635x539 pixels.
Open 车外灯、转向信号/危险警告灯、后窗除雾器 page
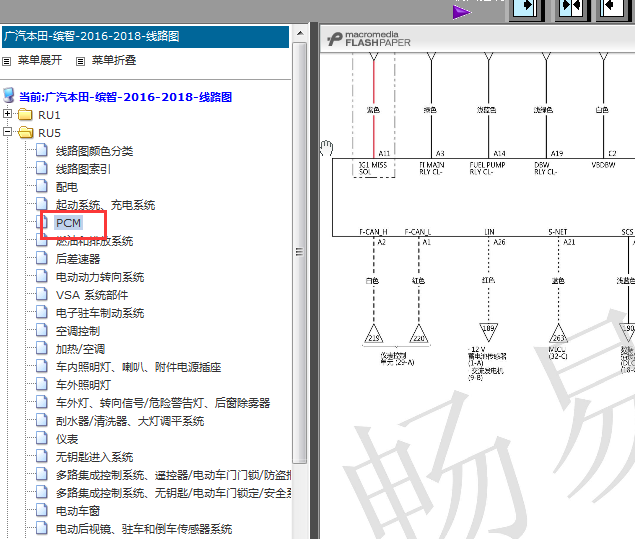point(163,403)
